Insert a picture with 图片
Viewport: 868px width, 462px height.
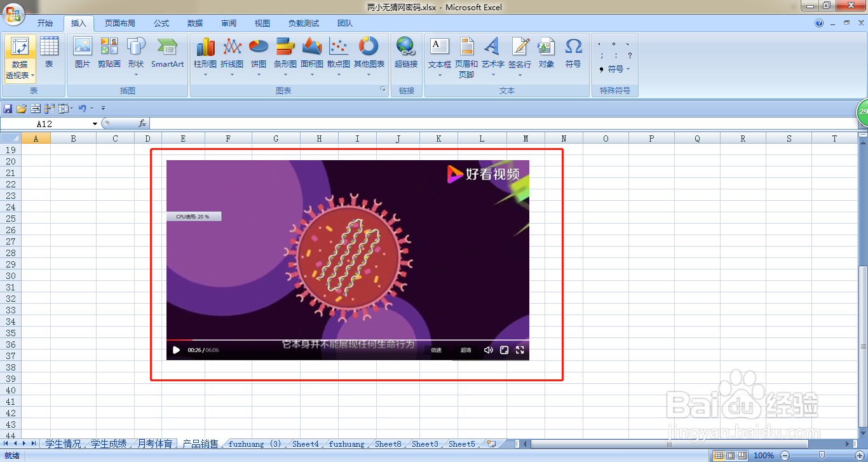[83, 53]
